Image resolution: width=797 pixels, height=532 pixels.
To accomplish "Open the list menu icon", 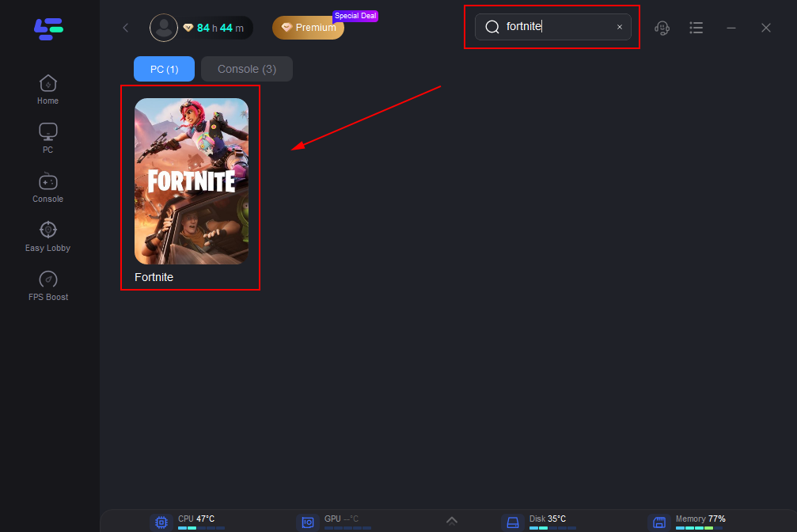I will click(x=696, y=28).
